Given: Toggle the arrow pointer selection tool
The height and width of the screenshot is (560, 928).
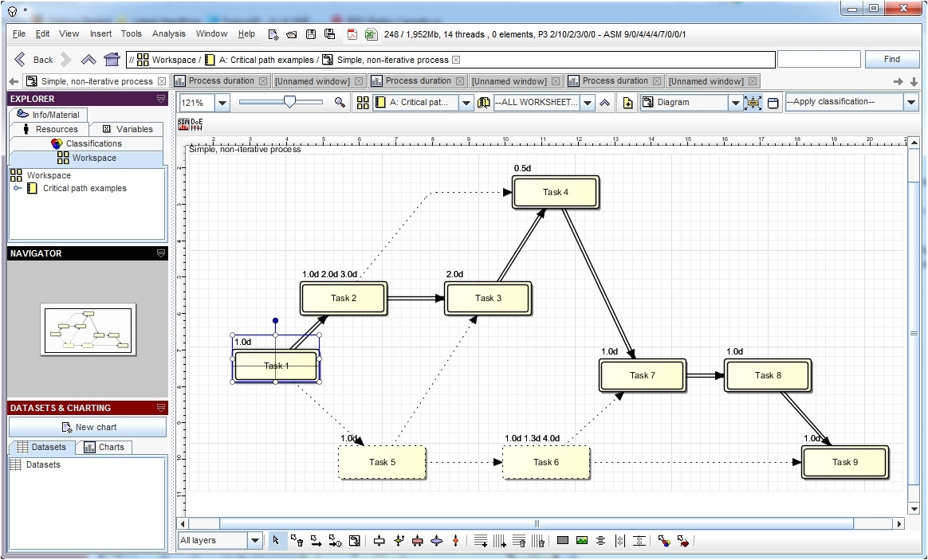Looking at the screenshot, I should click(277, 541).
